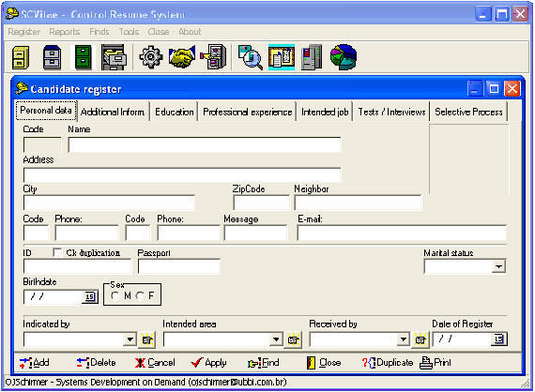Switch to the Tests / Interviews tab
This screenshot has width=535, height=392.
tap(391, 112)
